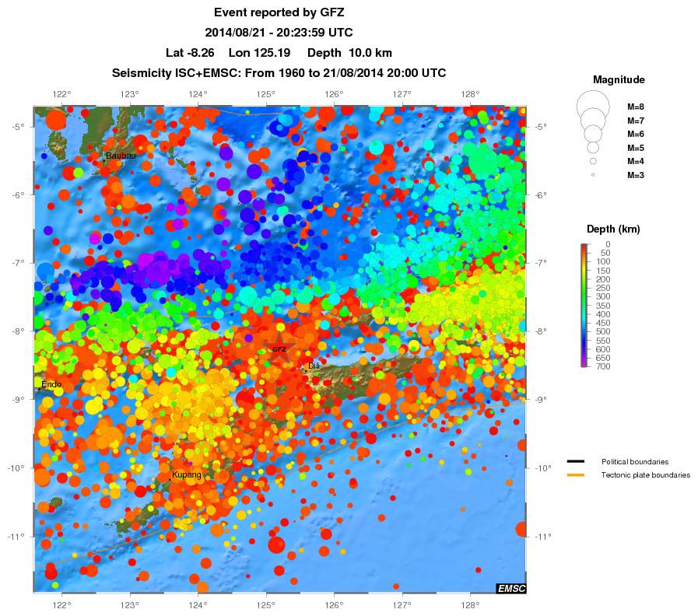This screenshot has height=616, width=698.
Task: Click the 'M=6' legend label
Action: pyautogui.click(x=636, y=134)
